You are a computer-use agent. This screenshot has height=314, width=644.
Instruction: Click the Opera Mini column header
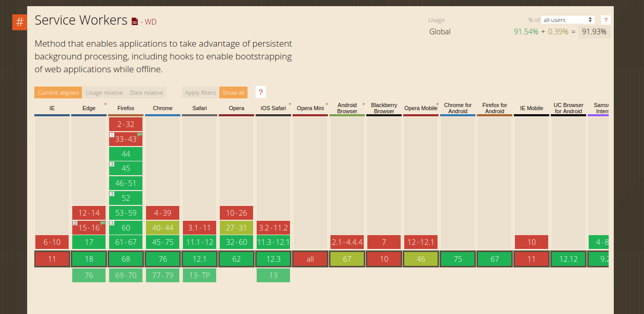(310, 108)
